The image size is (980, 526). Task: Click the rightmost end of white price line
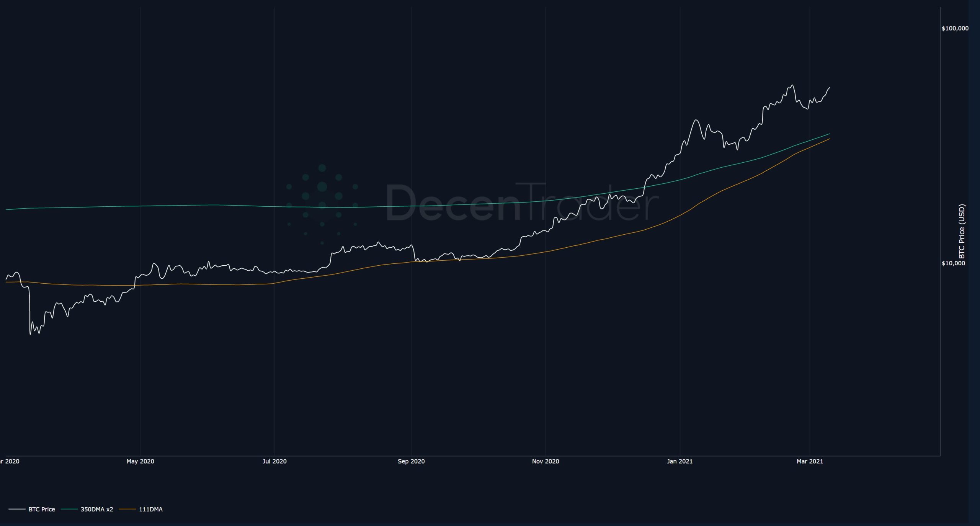coord(830,88)
